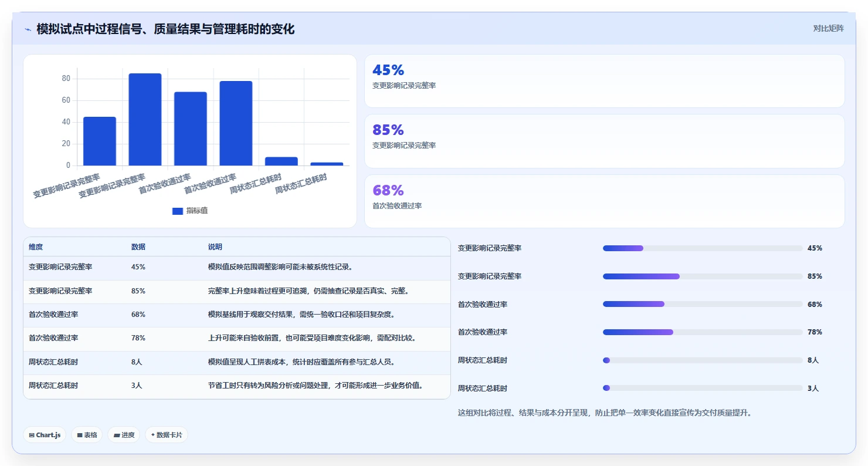Click the 85% cell in the table
The image size is (868, 466).
point(138,291)
